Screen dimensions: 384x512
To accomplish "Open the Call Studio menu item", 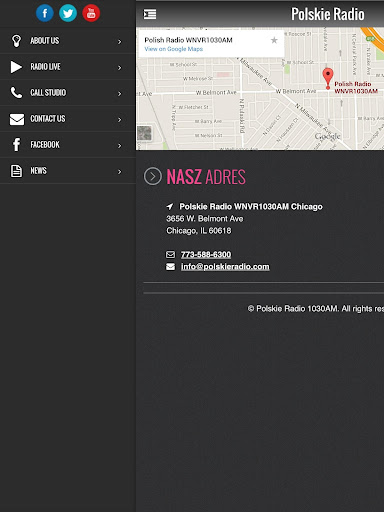I will pyautogui.click(x=68, y=93).
